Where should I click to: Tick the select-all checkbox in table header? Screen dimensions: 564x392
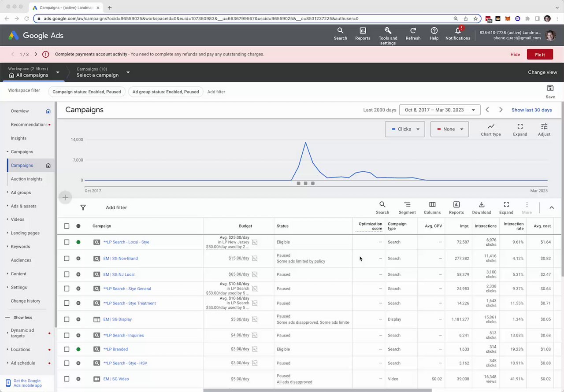click(x=67, y=226)
